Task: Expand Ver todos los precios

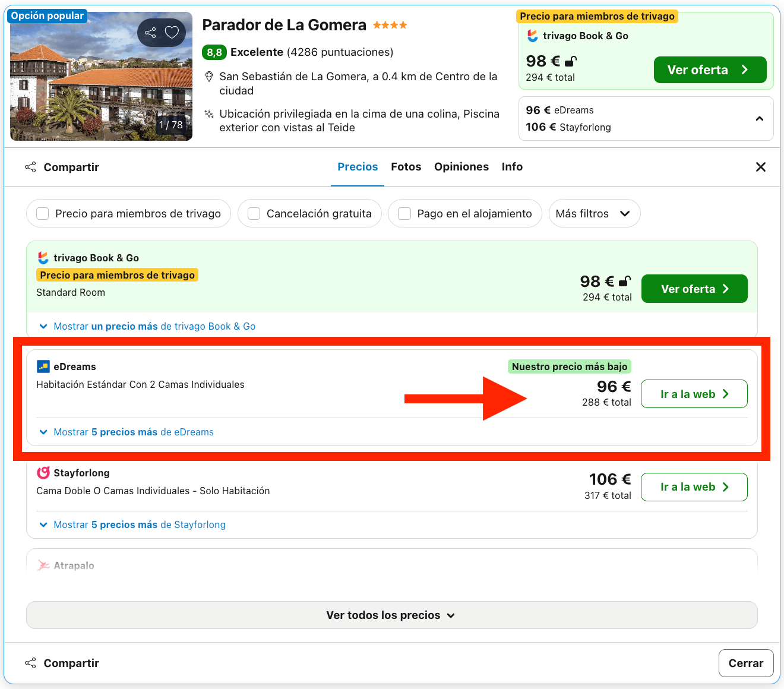Action: click(x=392, y=615)
